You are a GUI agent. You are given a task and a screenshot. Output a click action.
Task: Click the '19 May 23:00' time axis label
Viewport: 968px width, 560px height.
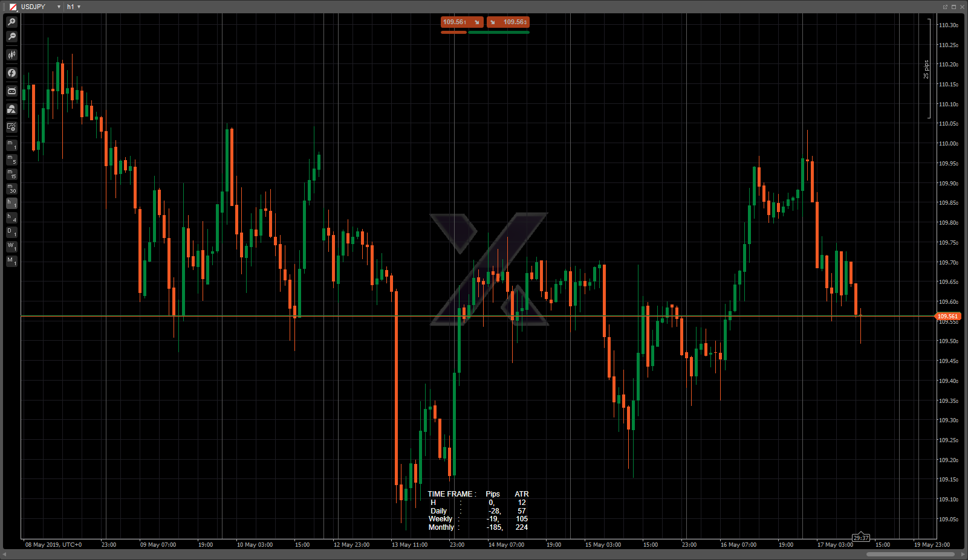pyautogui.click(x=932, y=545)
